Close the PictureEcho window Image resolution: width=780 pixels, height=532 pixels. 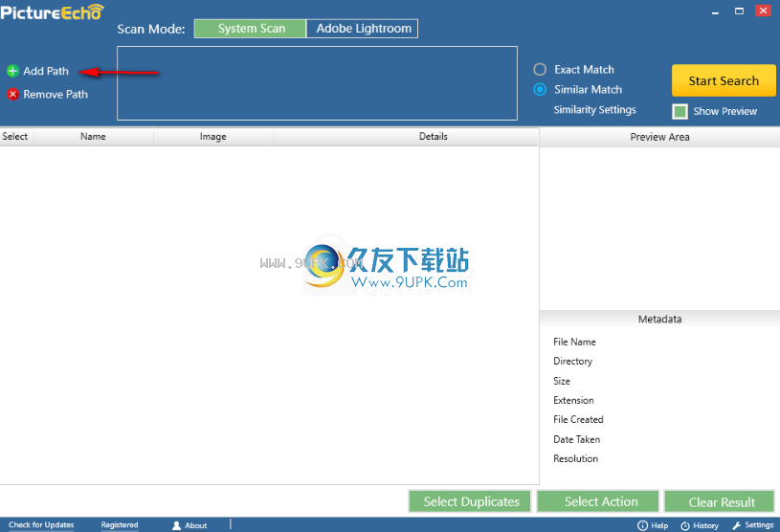[x=763, y=11]
